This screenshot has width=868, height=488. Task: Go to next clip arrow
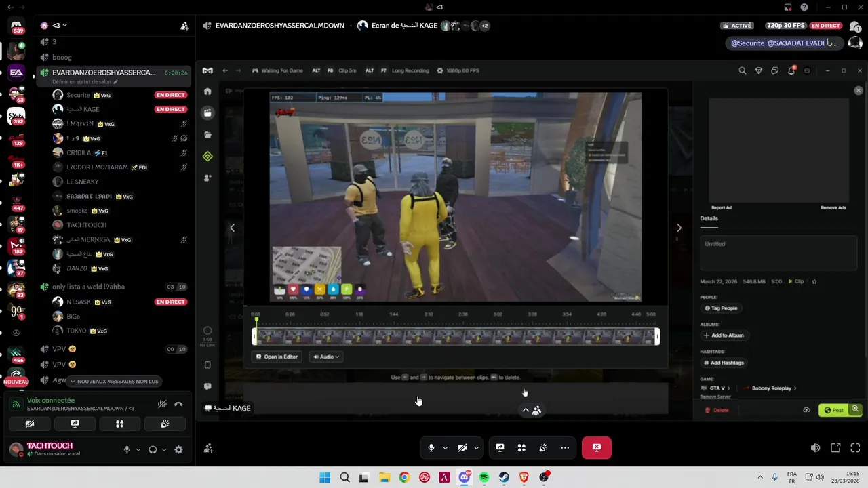[x=679, y=228]
